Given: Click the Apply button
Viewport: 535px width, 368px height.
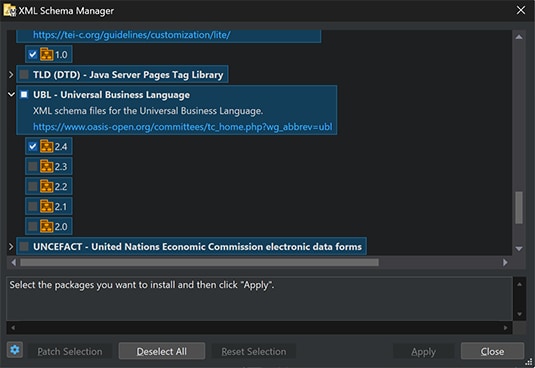Looking at the screenshot, I should (x=423, y=351).
